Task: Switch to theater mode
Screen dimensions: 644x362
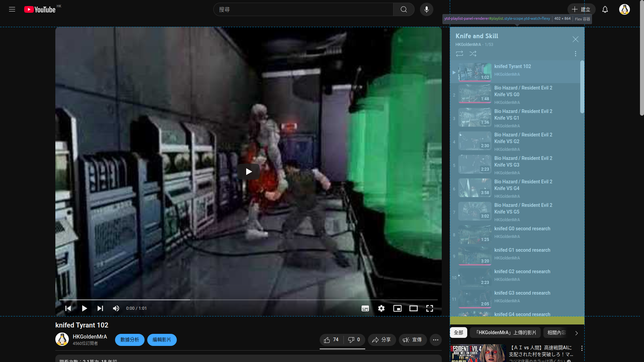Action: (x=414, y=308)
